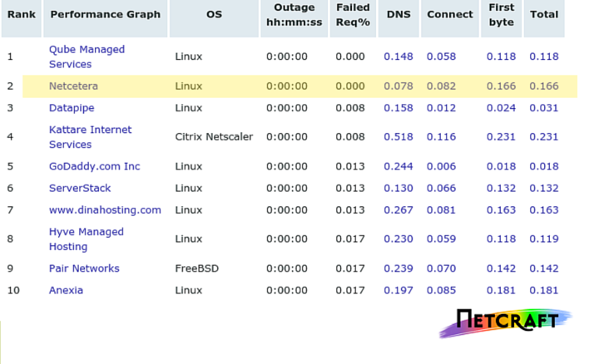Open Kattare's Connect value 0.116
This screenshot has height=364, width=599.
click(x=441, y=136)
